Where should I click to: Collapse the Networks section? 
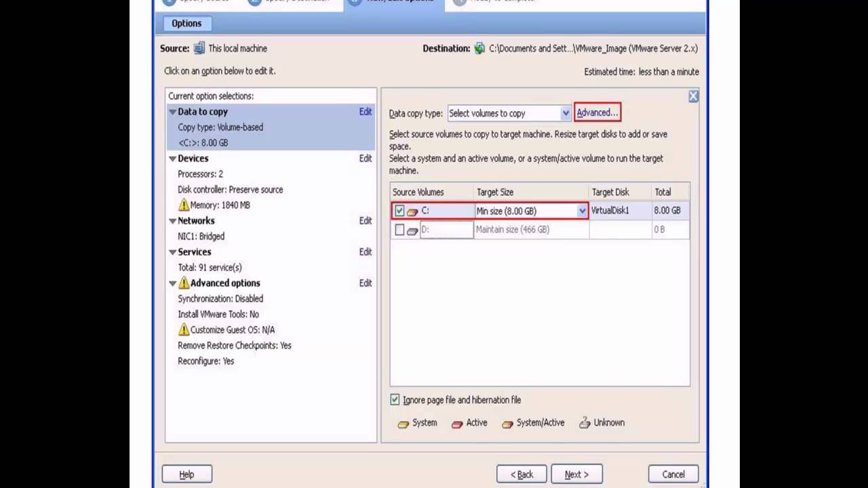point(172,221)
